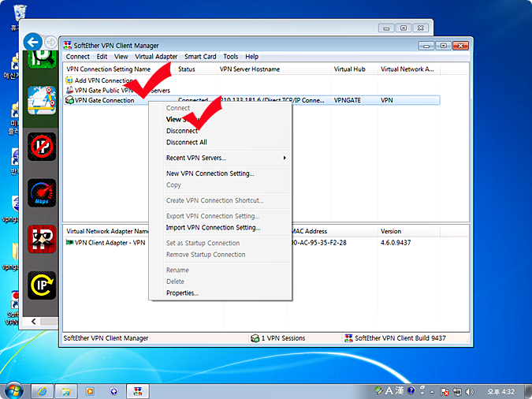The height and width of the screenshot is (399, 532).
Task: Click the IME help question mark icon
Action: click(x=411, y=391)
